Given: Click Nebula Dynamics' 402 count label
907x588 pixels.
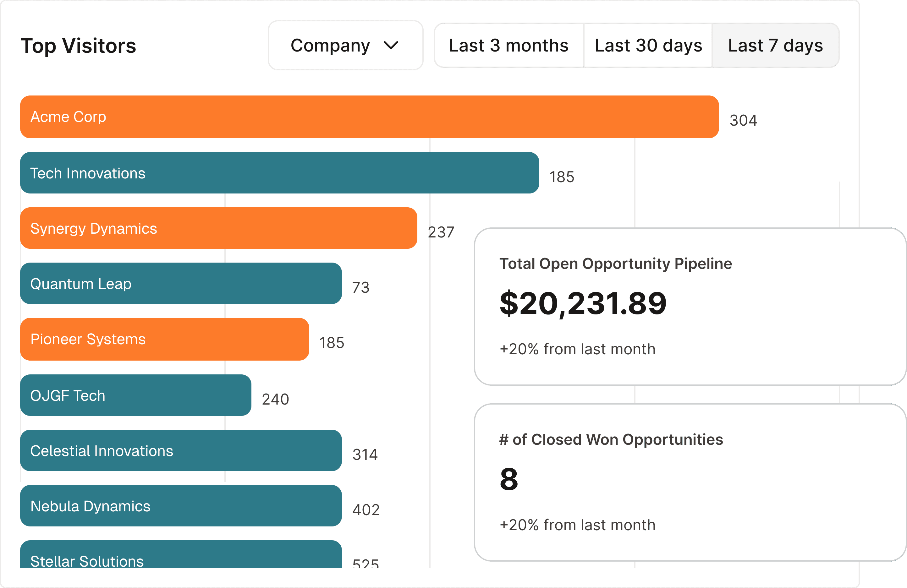Looking at the screenshot, I should click(366, 510).
